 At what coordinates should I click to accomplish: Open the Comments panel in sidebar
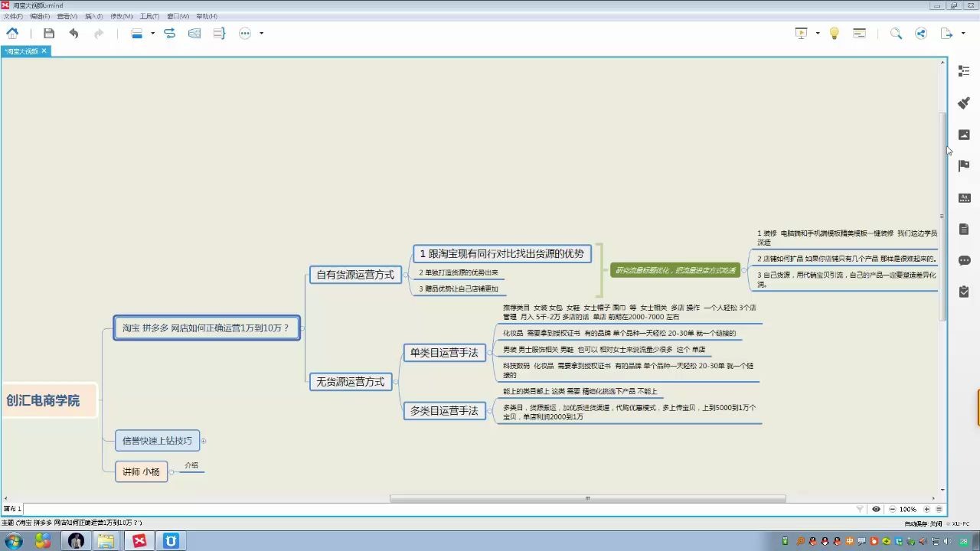coord(964,260)
